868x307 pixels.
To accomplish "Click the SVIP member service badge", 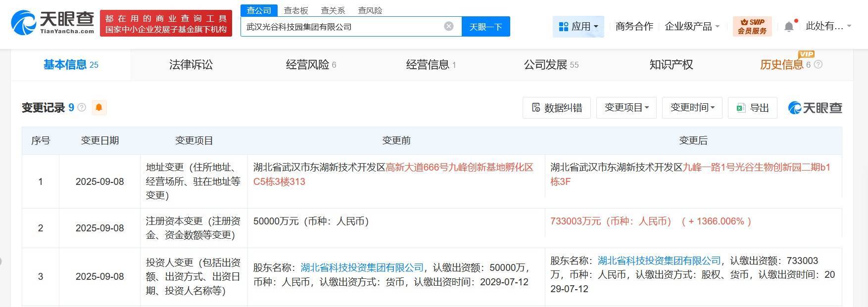I will click(x=752, y=26).
